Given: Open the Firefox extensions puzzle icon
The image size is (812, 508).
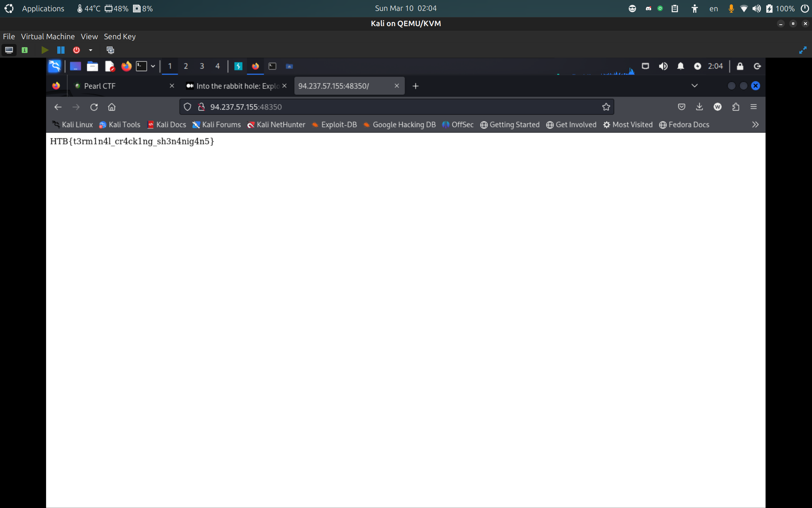Looking at the screenshot, I should coord(736,107).
